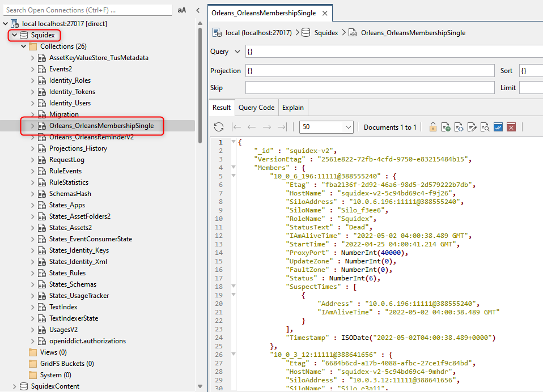
Task: Select the RuleEvents collection
Action: pos(65,171)
